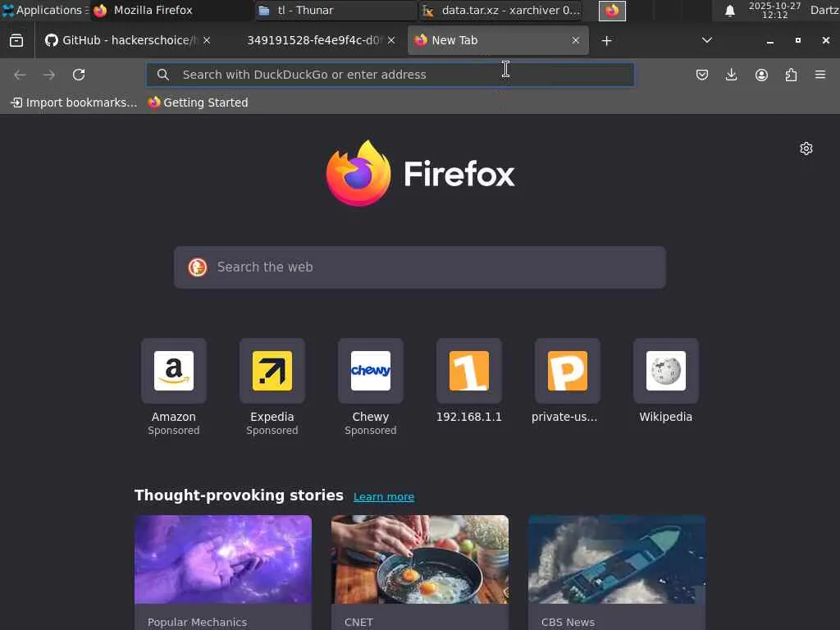The height and width of the screenshot is (630, 840).
Task: Go forward with the forward arrow
Action: coord(48,75)
